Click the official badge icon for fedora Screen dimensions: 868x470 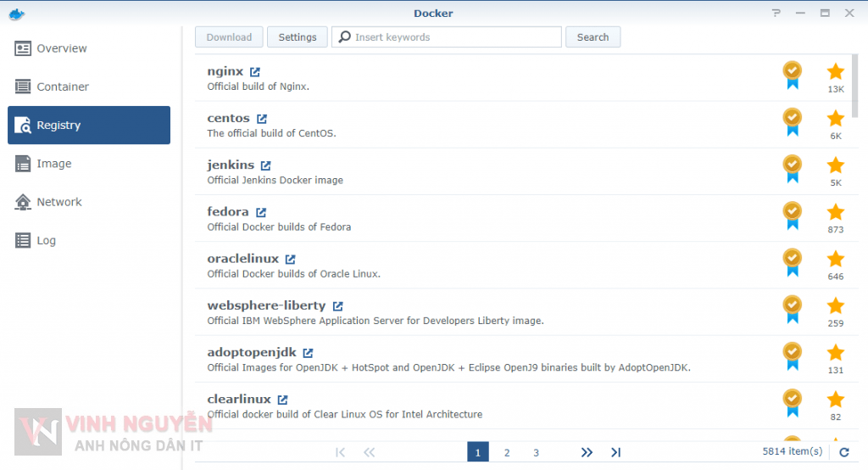pos(792,216)
